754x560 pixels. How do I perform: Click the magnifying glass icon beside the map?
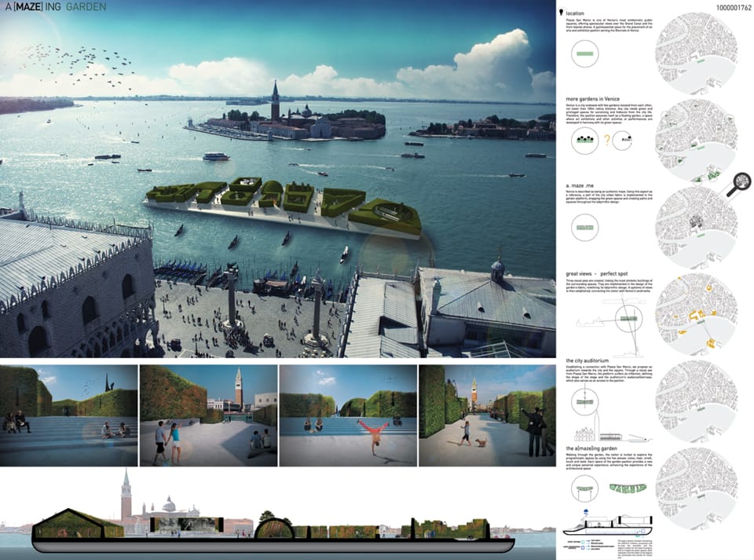click(x=738, y=184)
